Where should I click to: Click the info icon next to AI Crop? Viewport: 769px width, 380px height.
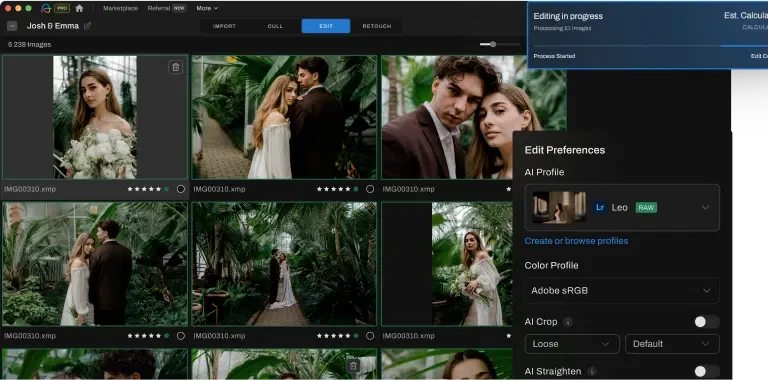pyautogui.click(x=567, y=322)
